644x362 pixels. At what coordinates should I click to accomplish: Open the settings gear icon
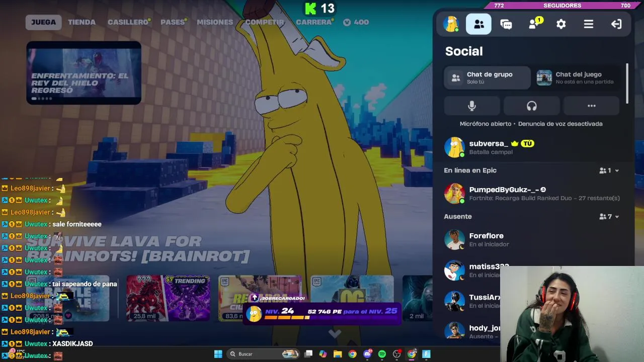click(x=561, y=24)
